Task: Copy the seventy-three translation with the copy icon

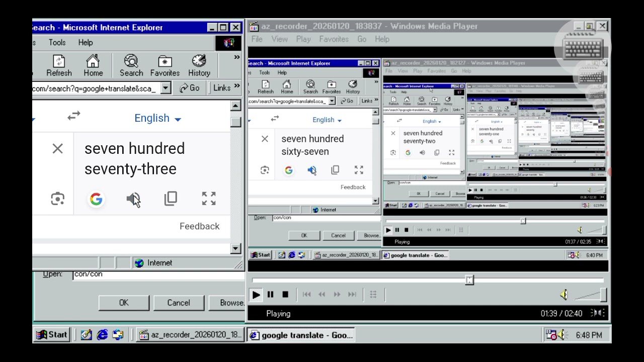Action: point(171,199)
